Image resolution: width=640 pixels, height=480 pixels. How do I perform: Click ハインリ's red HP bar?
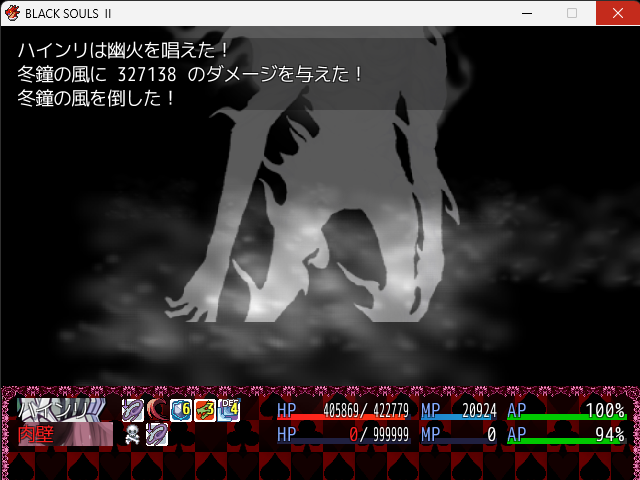[344, 418]
